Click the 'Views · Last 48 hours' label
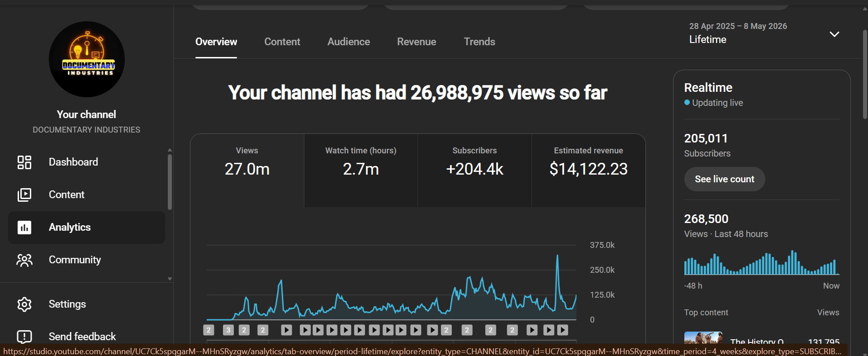This screenshot has height=356, width=868. pos(726,234)
